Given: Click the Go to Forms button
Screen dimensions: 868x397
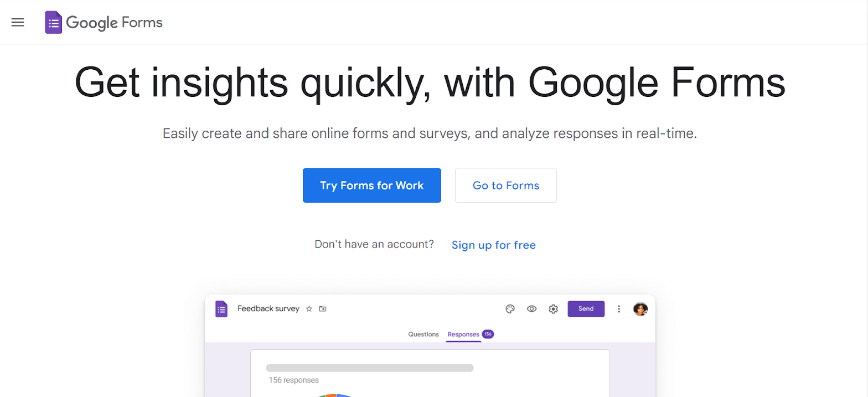Looking at the screenshot, I should [x=505, y=185].
